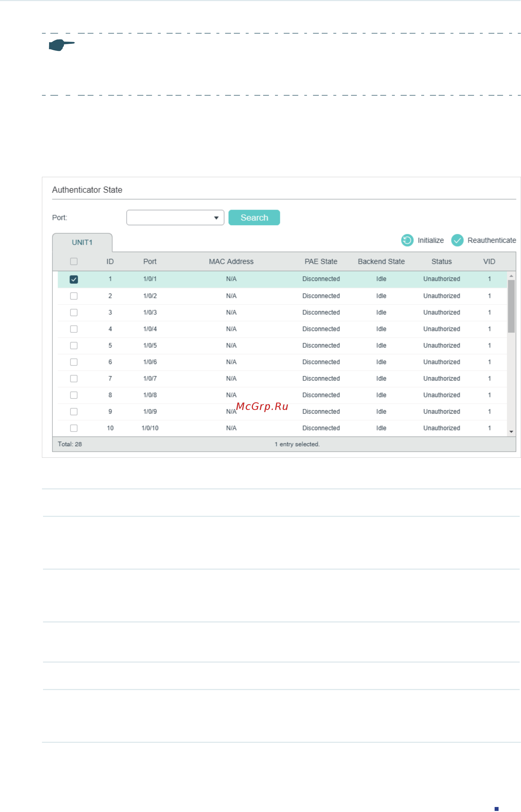Check the checkbox for port 1/0/4
This screenshot has width=521, height=812.
pyautogui.click(x=74, y=329)
